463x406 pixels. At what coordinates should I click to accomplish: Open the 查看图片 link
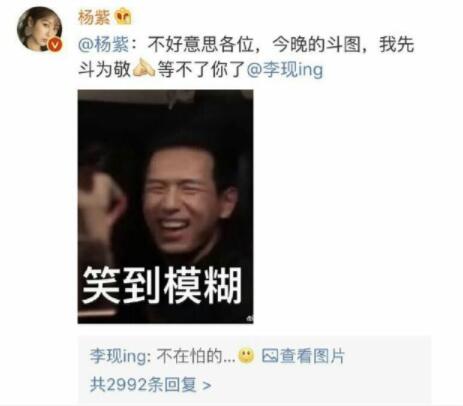[311, 356]
